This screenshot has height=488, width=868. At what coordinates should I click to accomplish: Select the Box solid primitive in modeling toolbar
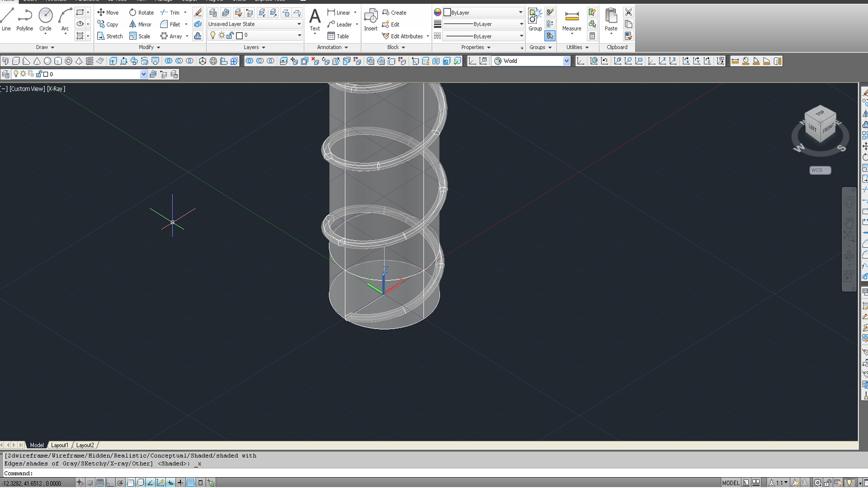pos(16,61)
